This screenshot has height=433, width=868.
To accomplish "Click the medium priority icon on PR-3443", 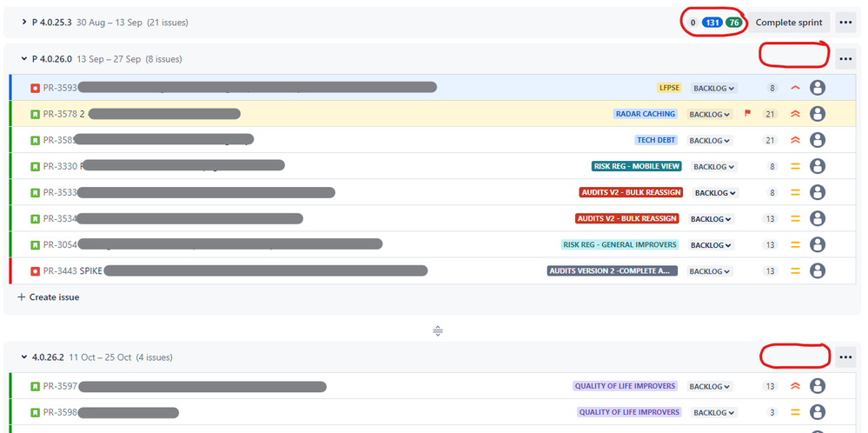I will tap(796, 271).
